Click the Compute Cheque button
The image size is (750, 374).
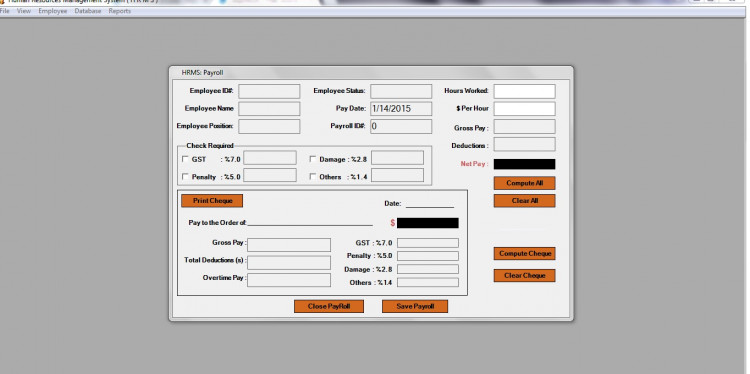click(525, 253)
